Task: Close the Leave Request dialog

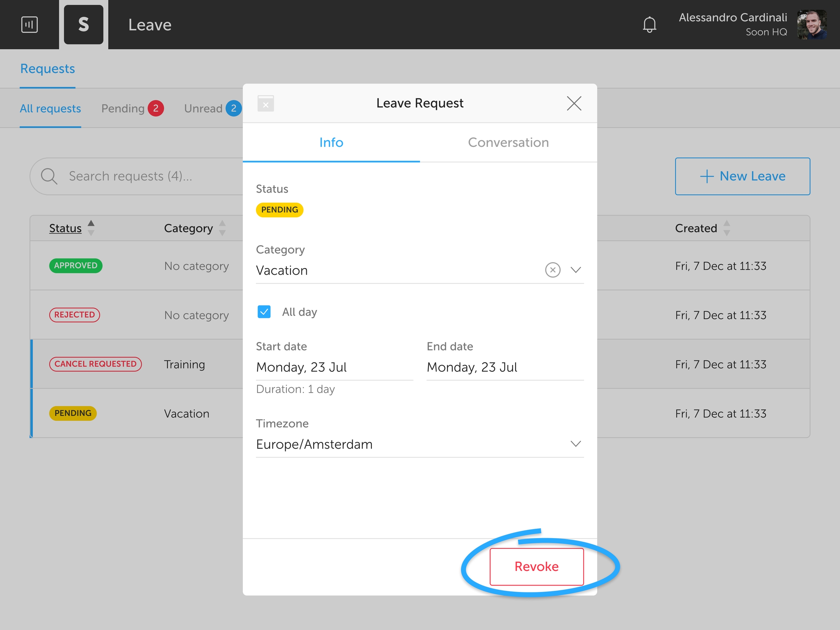Action: [574, 103]
